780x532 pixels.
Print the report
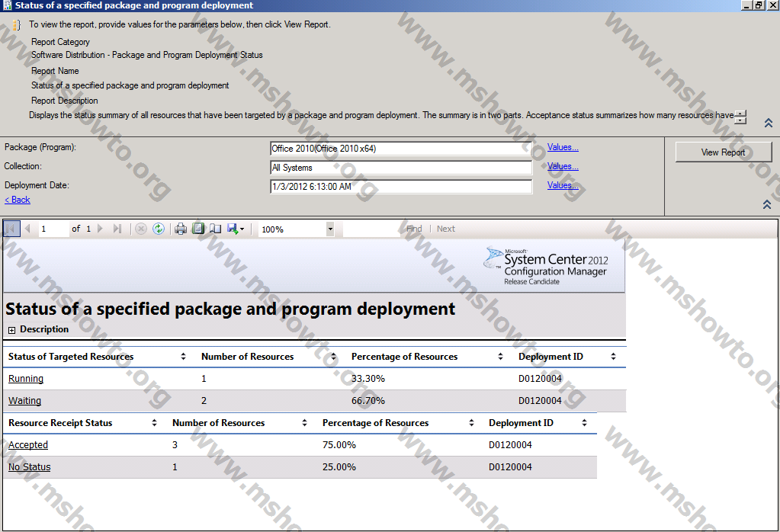click(181, 229)
